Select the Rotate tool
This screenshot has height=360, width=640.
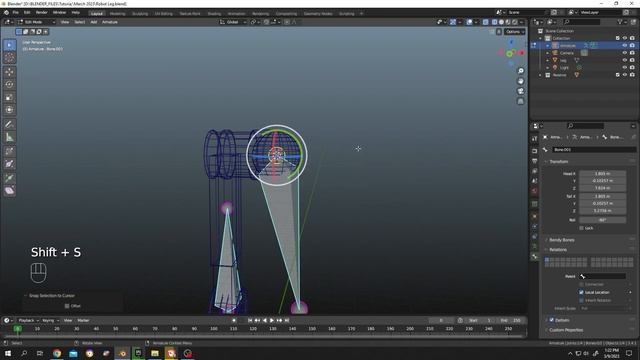tap(9, 84)
